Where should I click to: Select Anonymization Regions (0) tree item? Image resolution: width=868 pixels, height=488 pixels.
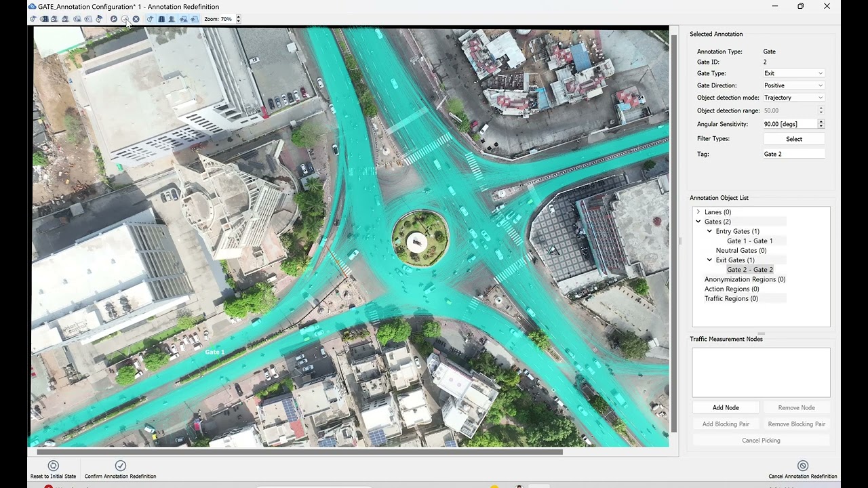tap(745, 279)
